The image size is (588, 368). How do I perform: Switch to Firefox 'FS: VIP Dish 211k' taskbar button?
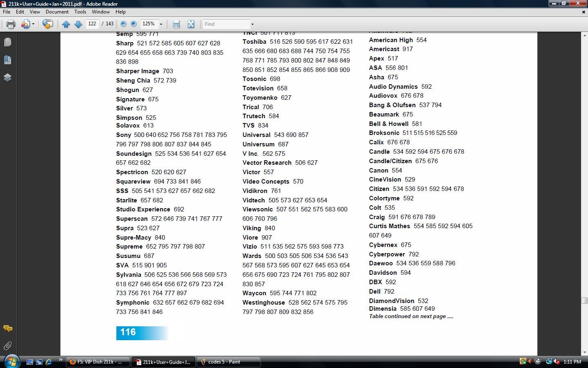click(x=98, y=362)
